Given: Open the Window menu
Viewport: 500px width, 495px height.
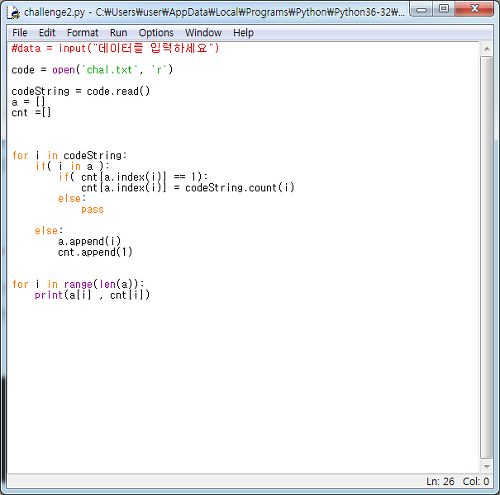Looking at the screenshot, I should pos(203,33).
